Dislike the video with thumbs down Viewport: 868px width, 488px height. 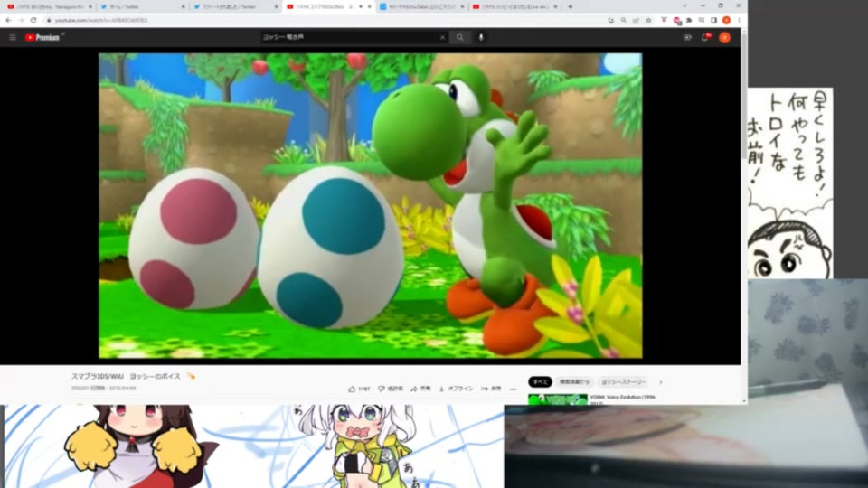391,389
